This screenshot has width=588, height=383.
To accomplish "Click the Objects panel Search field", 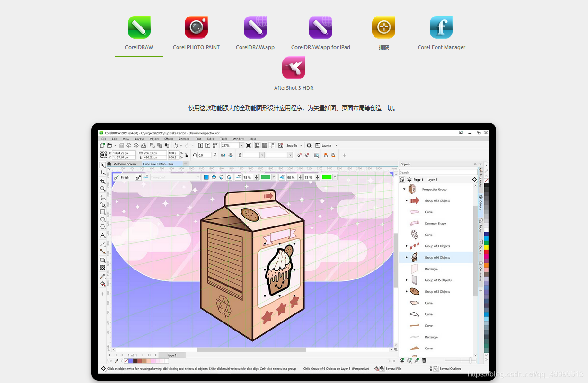I will point(438,172).
